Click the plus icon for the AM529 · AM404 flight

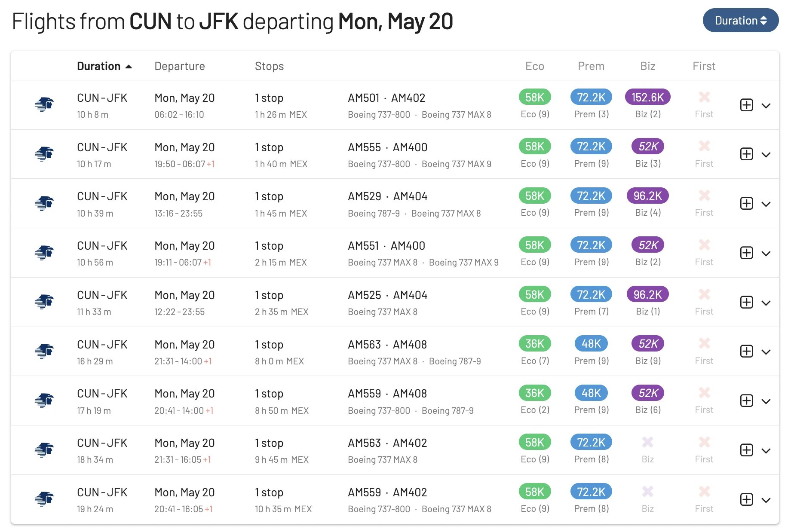tap(747, 203)
